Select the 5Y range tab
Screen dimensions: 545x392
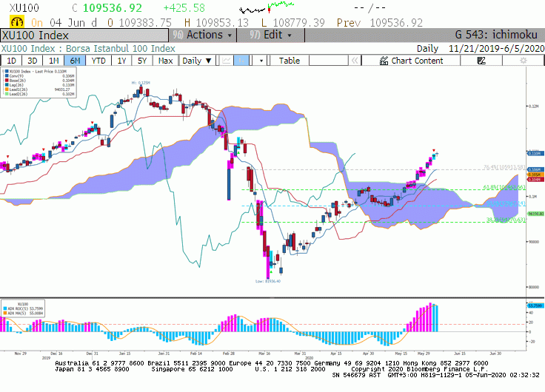(x=142, y=61)
